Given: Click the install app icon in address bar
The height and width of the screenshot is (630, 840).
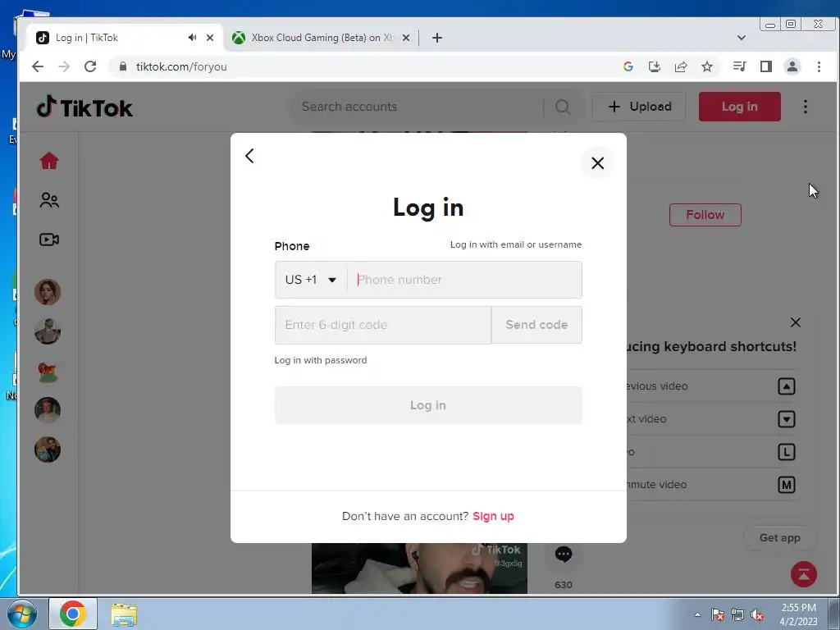Looking at the screenshot, I should (654, 66).
